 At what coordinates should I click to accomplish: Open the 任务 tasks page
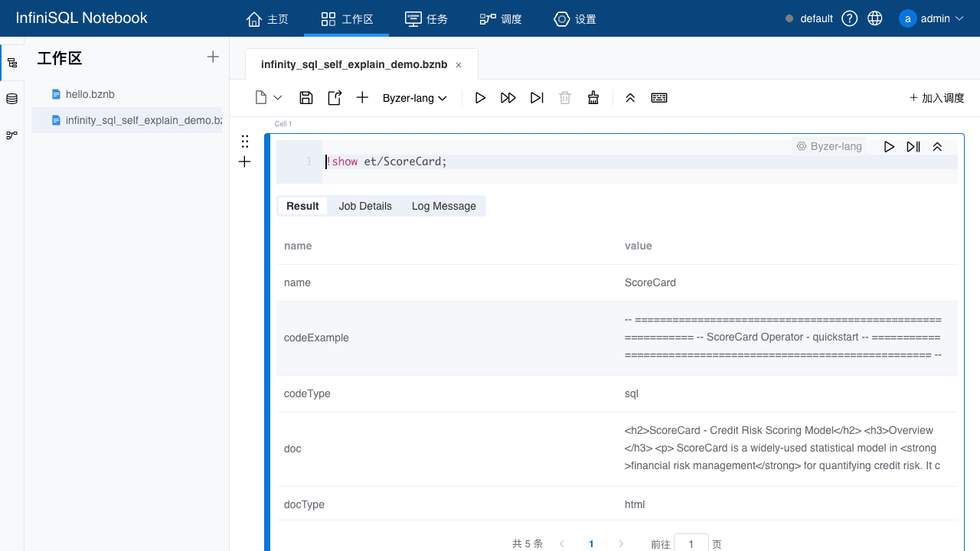pos(426,19)
